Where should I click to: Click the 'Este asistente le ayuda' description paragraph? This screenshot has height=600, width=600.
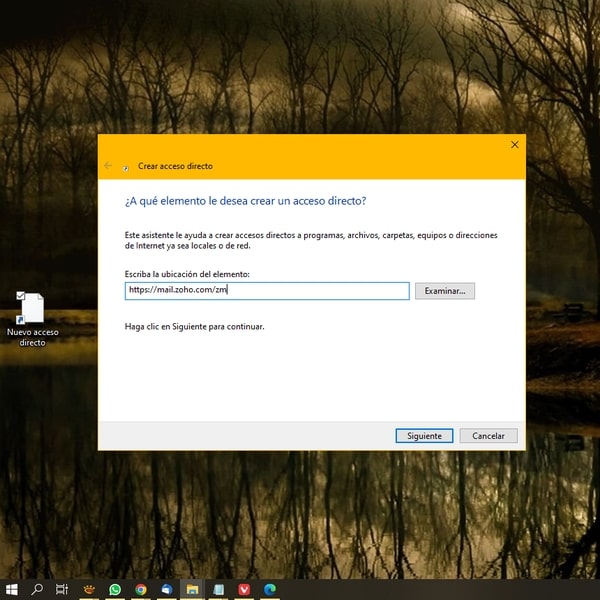[x=311, y=240]
